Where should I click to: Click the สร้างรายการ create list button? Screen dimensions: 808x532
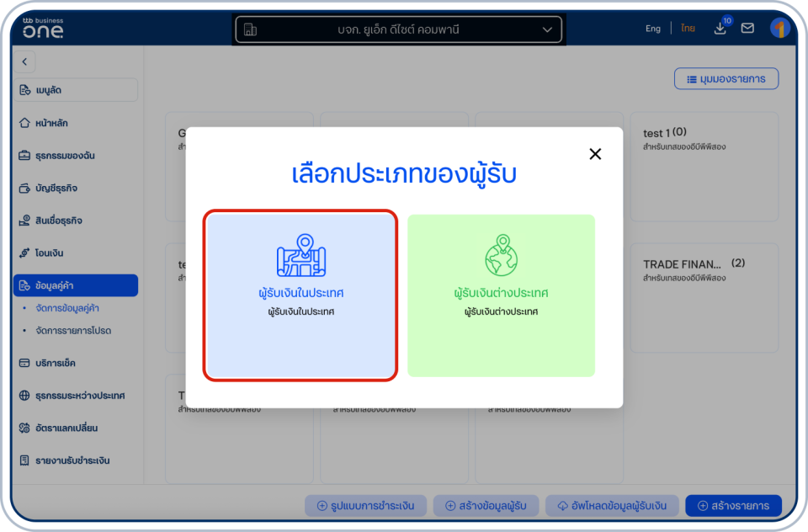pyautogui.click(x=738, y=506)
